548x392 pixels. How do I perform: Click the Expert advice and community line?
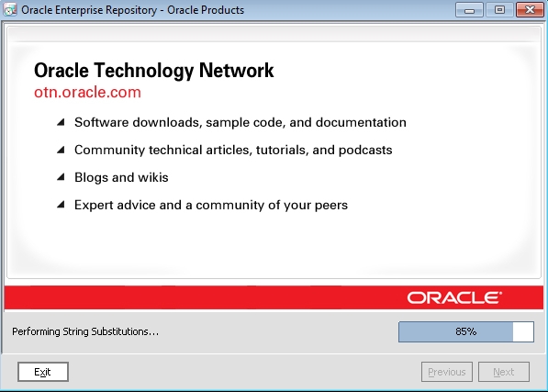pos(211,205)
